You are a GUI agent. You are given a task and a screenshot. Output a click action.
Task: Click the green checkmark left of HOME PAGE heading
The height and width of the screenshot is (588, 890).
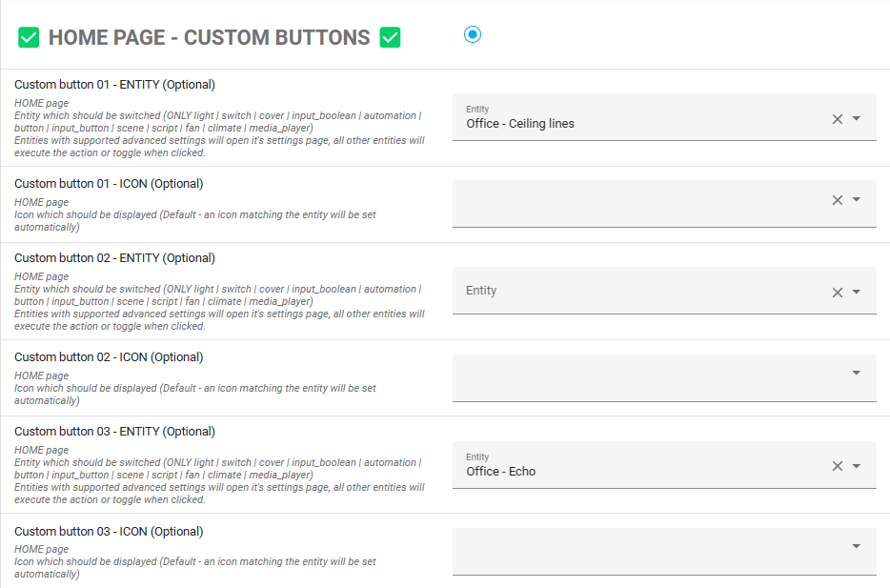click(29, 38)
